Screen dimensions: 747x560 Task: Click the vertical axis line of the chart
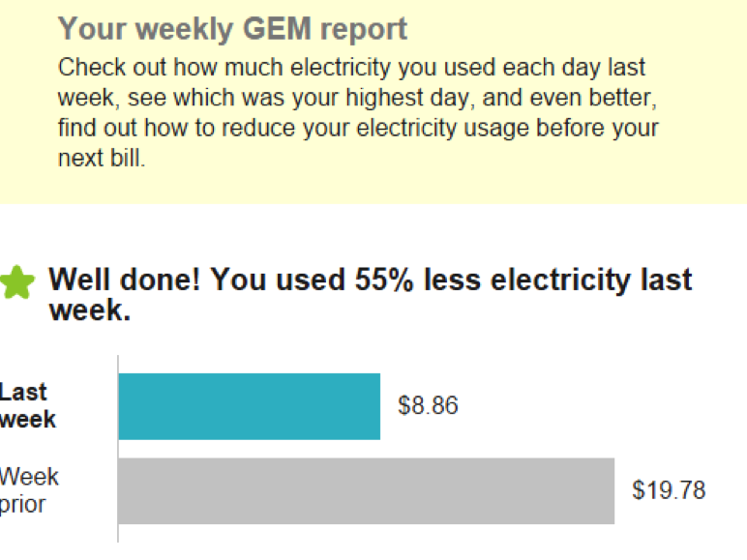pyautogui.click(x=118, y=449)
